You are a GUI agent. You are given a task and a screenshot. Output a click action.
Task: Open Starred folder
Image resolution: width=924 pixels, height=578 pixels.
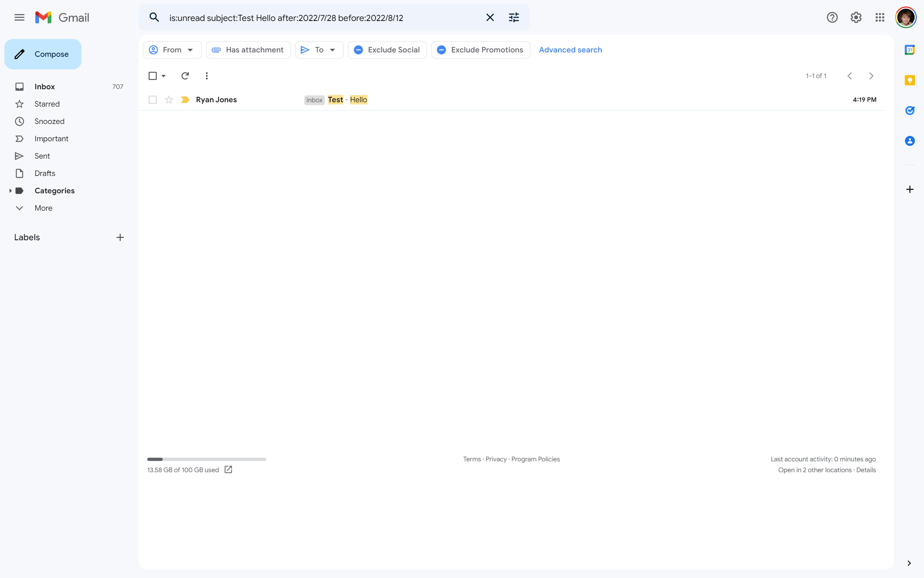pos(47,104)
